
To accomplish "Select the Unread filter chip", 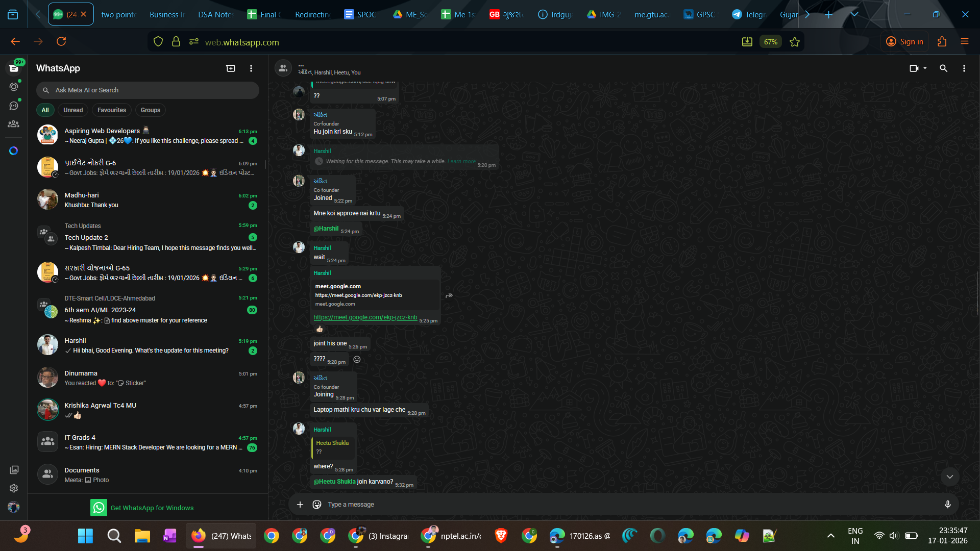I will (x=73, y=110).
